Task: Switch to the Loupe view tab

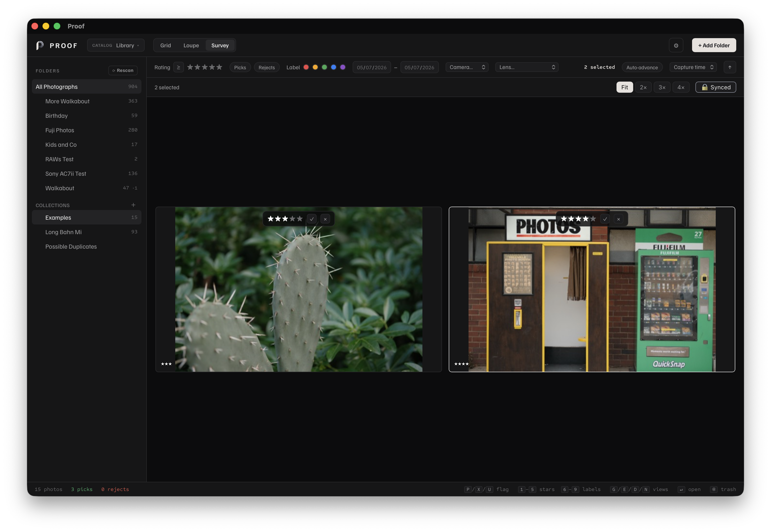Action: pyautogui.click(x=191, y=45)
